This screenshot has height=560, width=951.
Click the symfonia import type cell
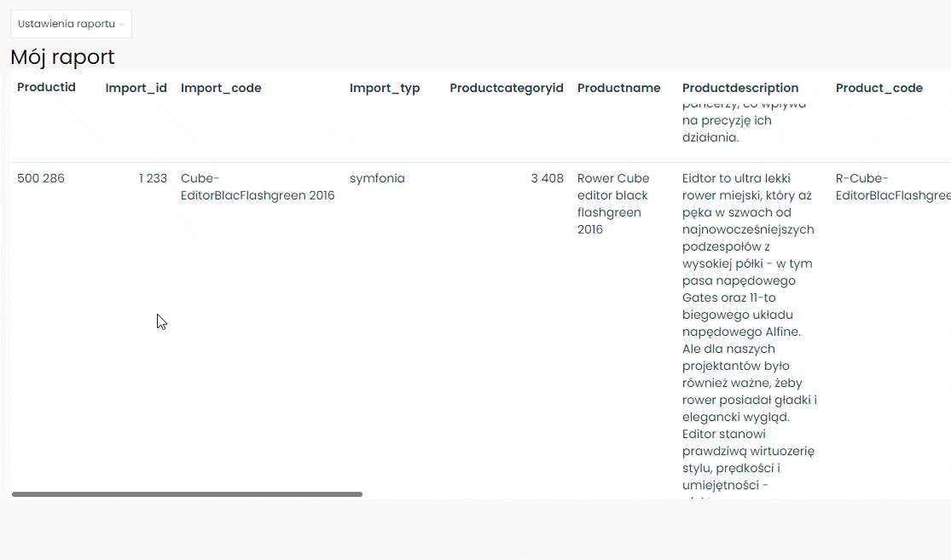pyautogui.click(x=377, y=178)
